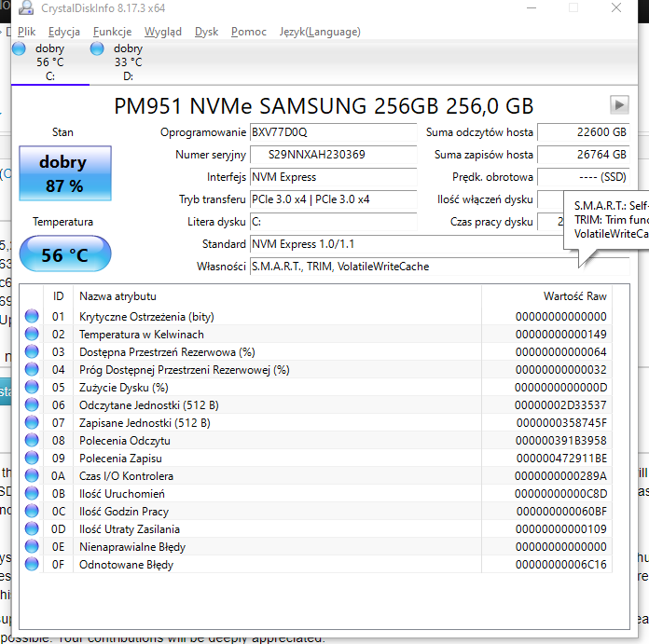Image resolution: width=649 pixels, height=644 pixels.
Task: Select the 'Polecenia Zapisu' attribute name
Action: pos(120,459)
